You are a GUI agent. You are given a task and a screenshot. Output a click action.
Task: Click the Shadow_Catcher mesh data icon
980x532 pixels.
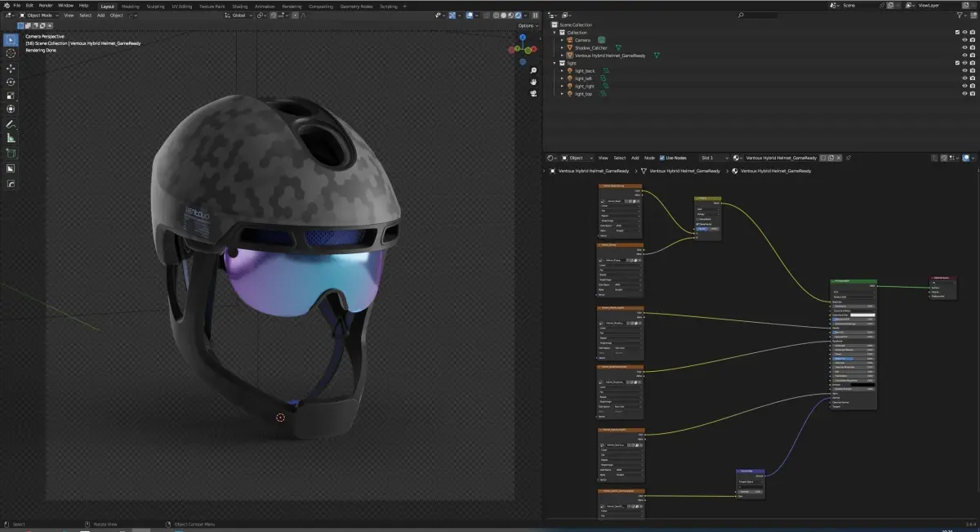[x=617, y=47]
